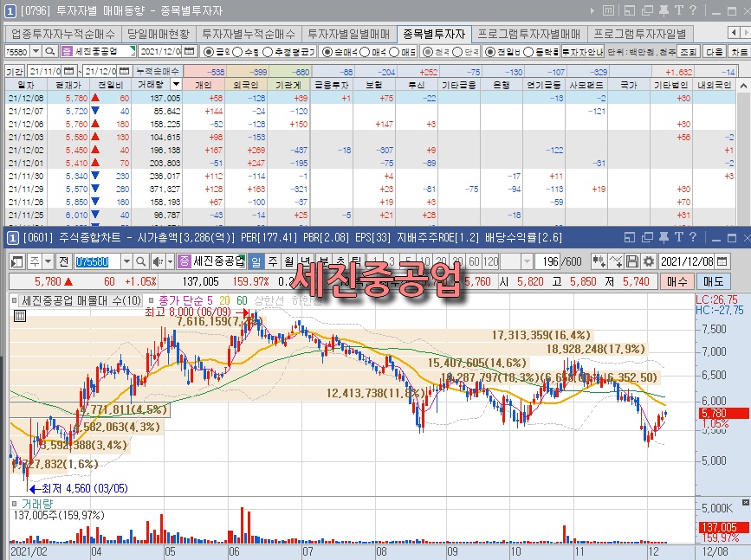Click the red 매수 buy button

tap(677, 281)
